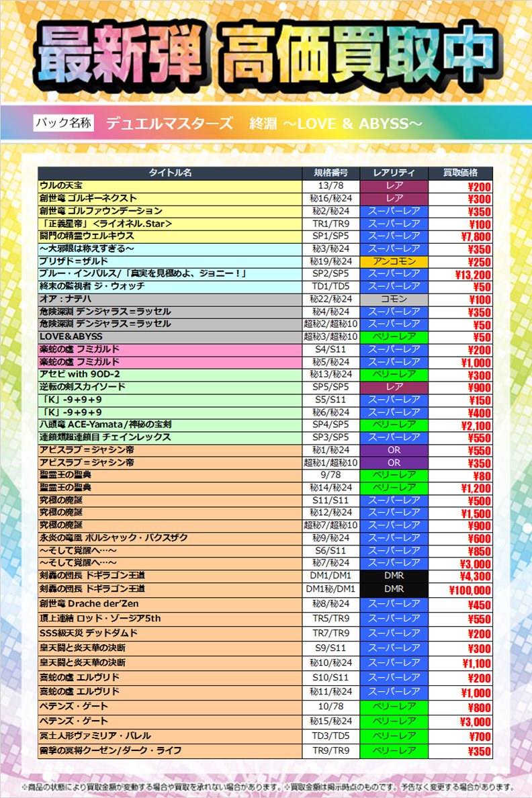This screenshot has width=532, height=798.
Task: Click 「正義星帝」<ライオネル.Star> row title
Action: click(106, 224)
